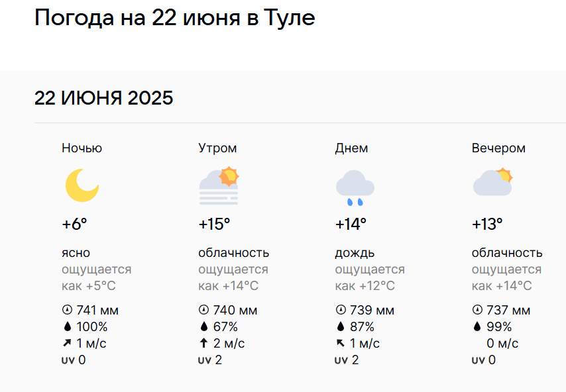
Task: Click wind arrow icon beside 2 м/с
Action: click(x=204, y=343)
